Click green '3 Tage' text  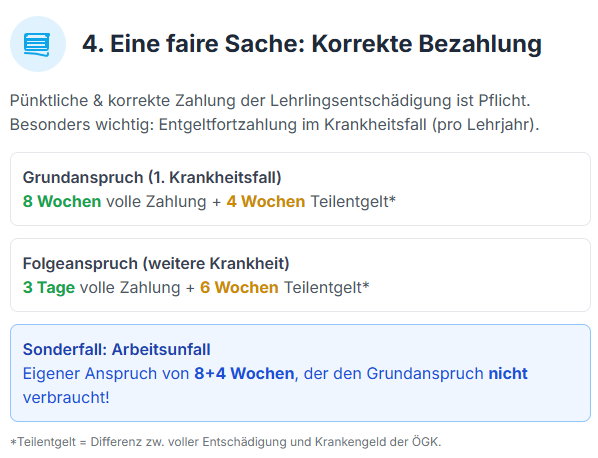pos(49,288)
